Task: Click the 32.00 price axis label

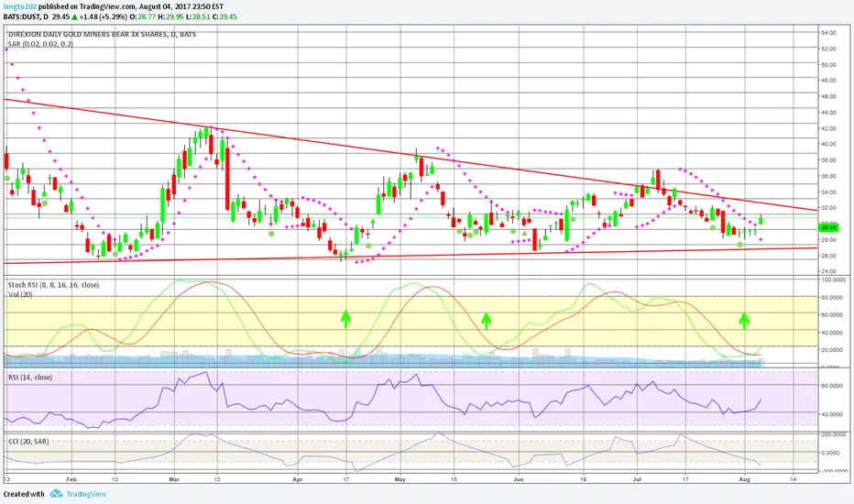Action: (828, 208)
